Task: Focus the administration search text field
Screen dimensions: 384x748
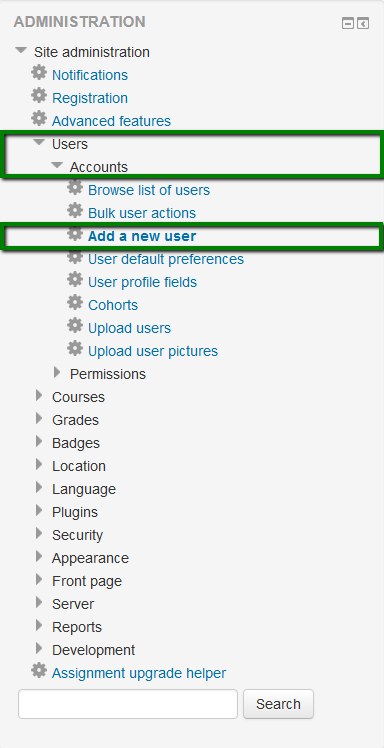Action: [x=128, y=704]
